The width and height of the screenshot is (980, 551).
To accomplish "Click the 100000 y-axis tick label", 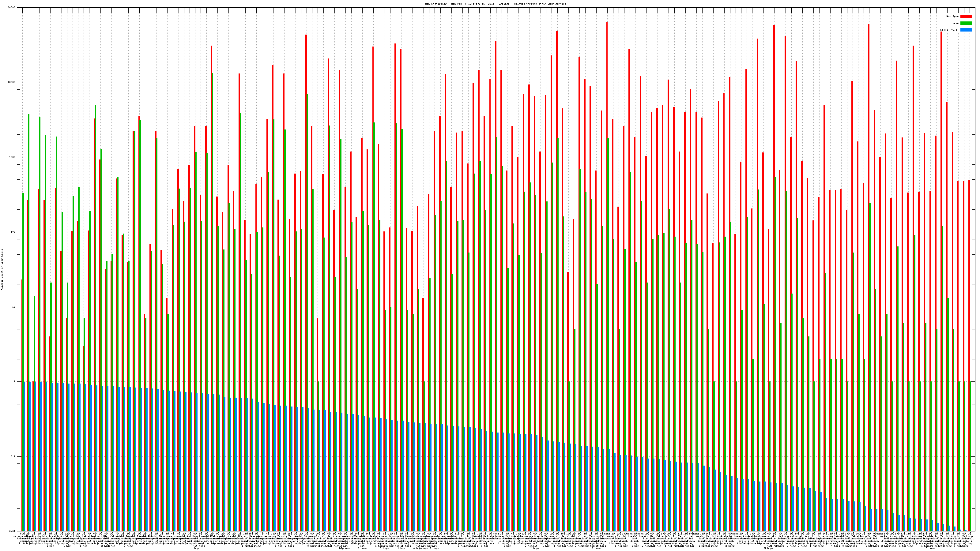I will (x=11, y=8).
